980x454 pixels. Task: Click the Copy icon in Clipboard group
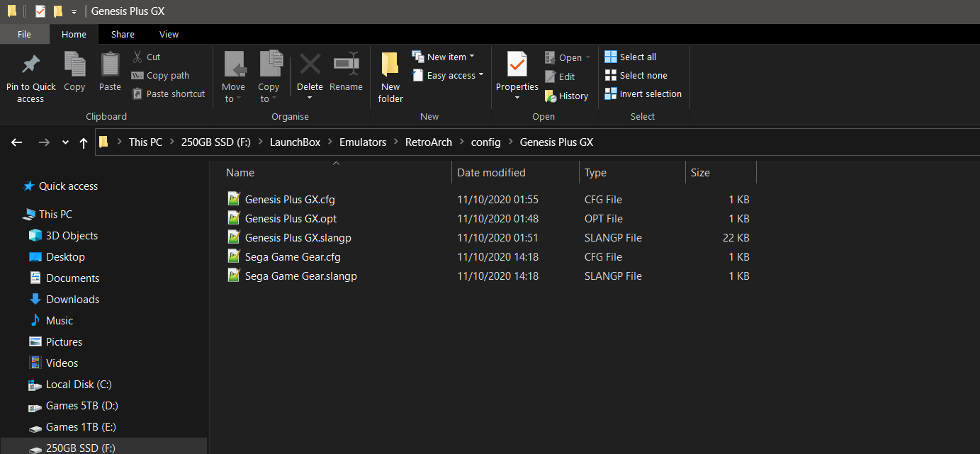[x=74, y=64]
